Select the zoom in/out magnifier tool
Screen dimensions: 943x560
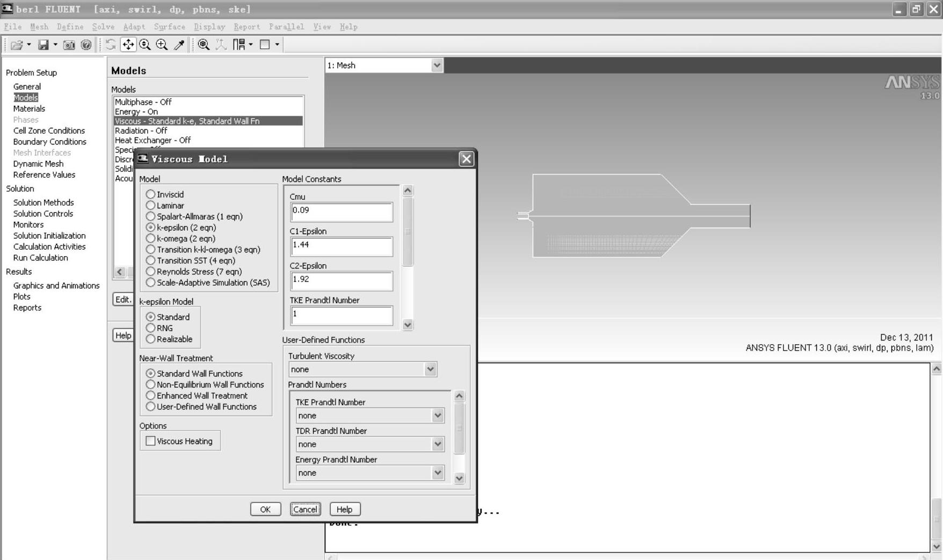tap(145, 45)
